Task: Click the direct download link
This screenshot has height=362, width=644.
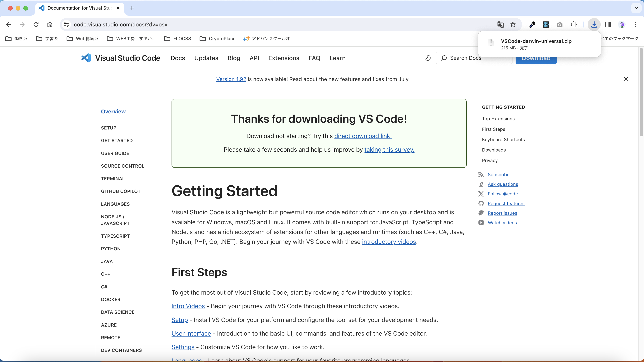Action: pyautogui.click(x=363, y=136)
